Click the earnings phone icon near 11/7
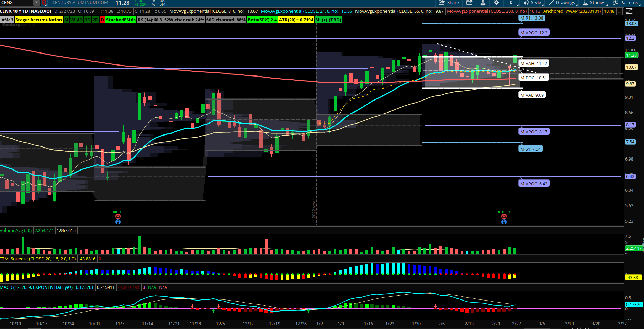The image size is (644, 329). tap(118, 216)
